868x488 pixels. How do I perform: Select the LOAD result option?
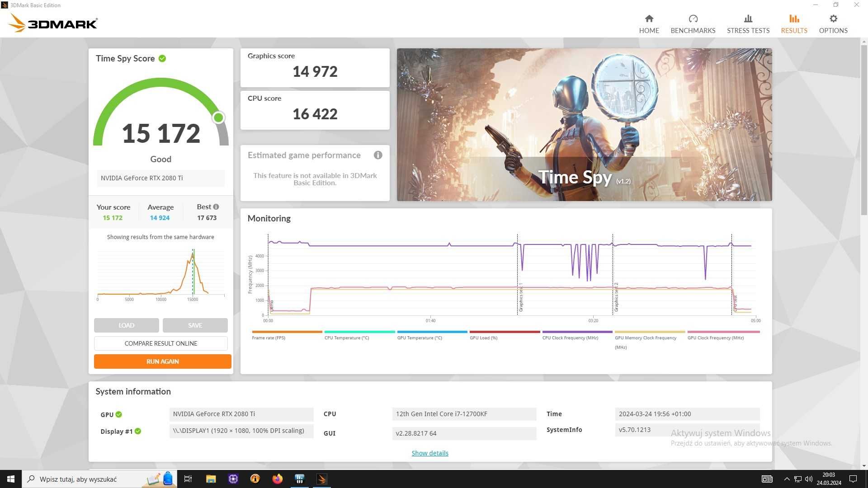pos(126,325)
